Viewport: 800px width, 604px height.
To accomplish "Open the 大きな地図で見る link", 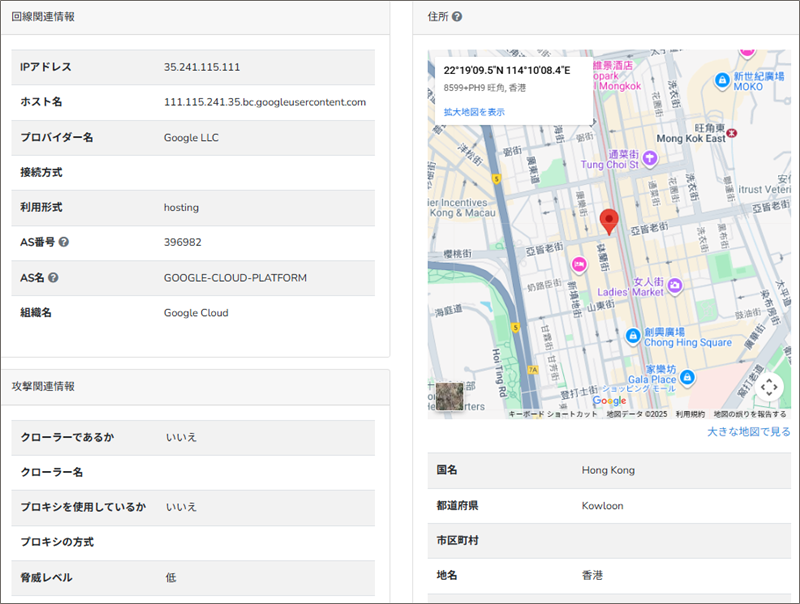I will coord(748,432).
